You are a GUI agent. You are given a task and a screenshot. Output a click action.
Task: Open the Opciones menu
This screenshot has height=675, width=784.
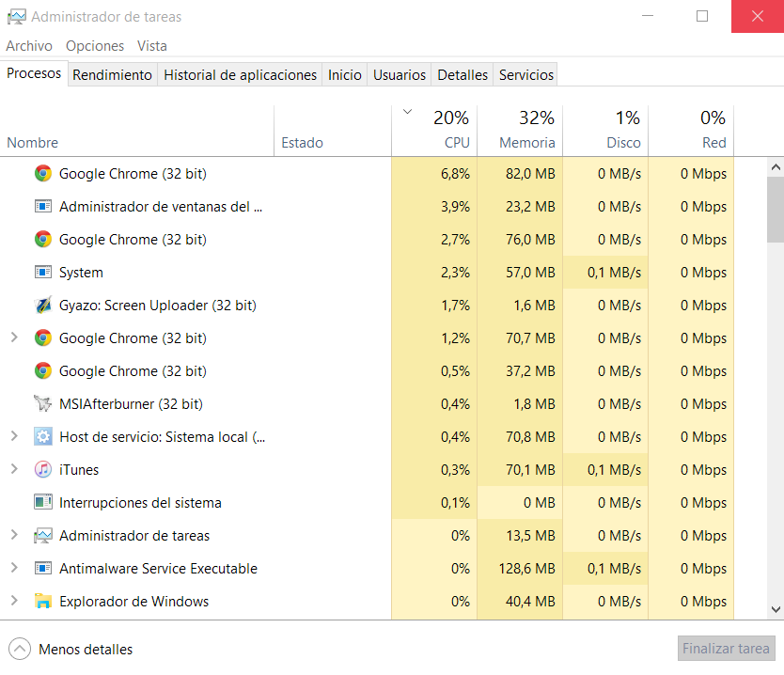[x=95, y=46]
